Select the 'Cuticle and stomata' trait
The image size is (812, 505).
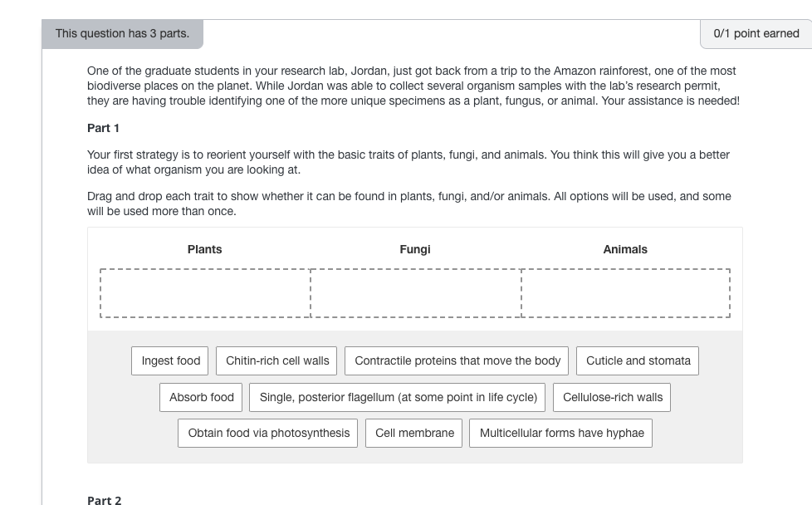click(x=638, y=360)
